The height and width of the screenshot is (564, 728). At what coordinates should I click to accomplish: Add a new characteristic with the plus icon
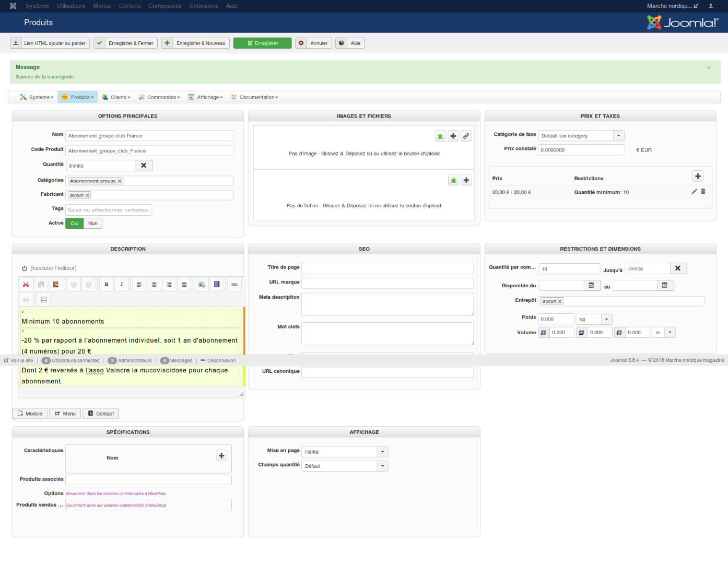[221, 456]
